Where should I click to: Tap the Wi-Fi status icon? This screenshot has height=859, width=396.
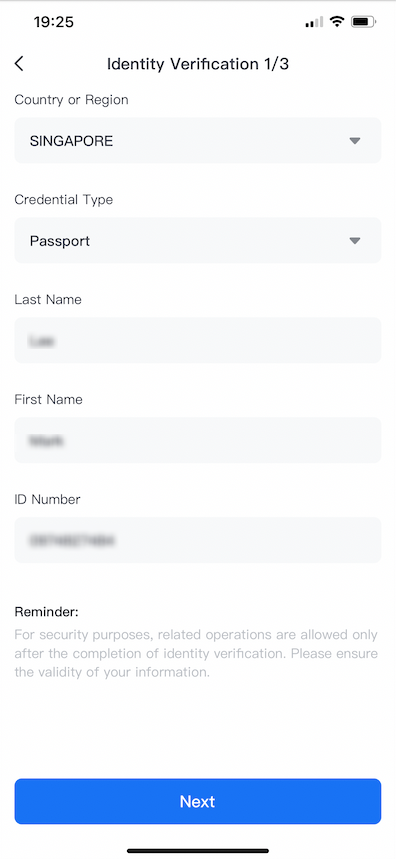(x=337, y=22)
